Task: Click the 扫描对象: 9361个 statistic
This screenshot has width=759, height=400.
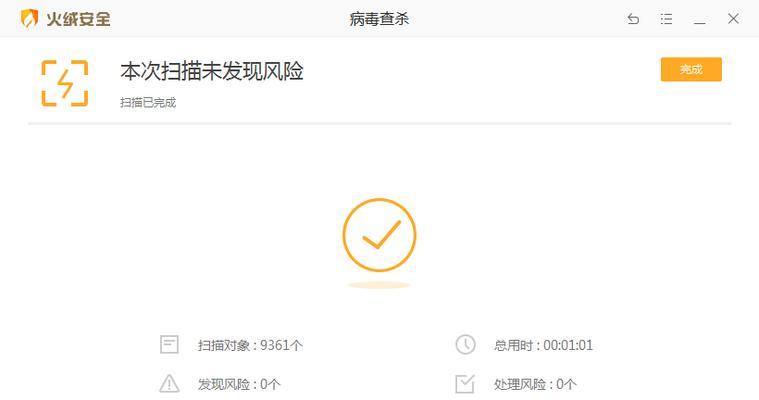Action: pyautogui.click(x=250, y=345)
